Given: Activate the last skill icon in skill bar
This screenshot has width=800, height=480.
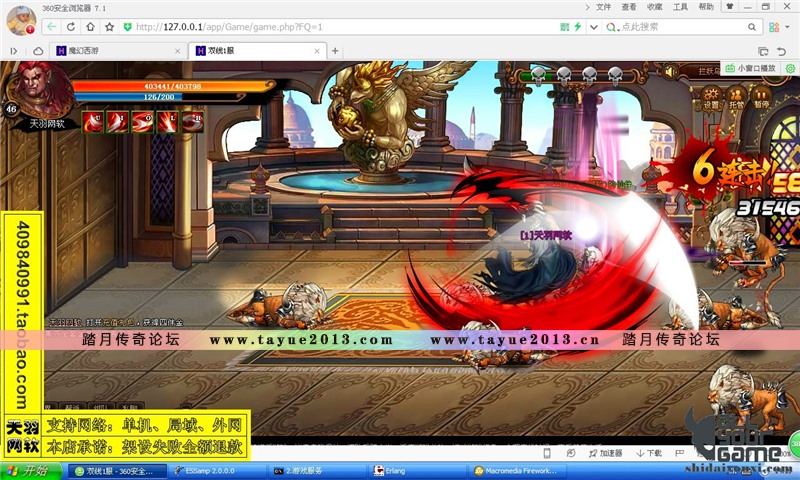Looking at the screenshot, I should pos(193,121).
